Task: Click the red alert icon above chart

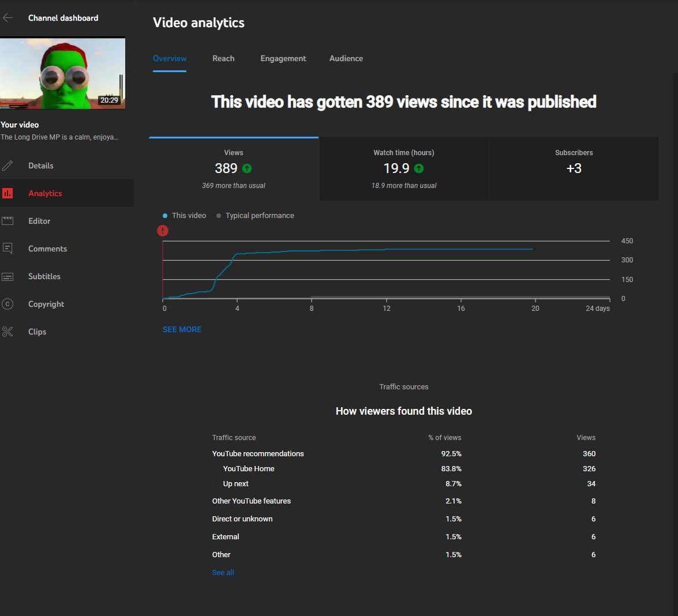Action: 163,230
